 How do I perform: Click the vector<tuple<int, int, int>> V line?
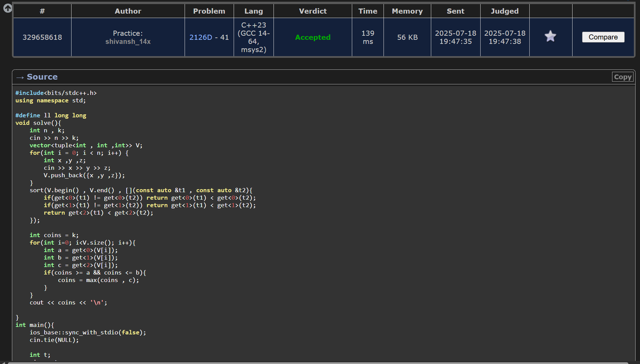tap(86, 145)
